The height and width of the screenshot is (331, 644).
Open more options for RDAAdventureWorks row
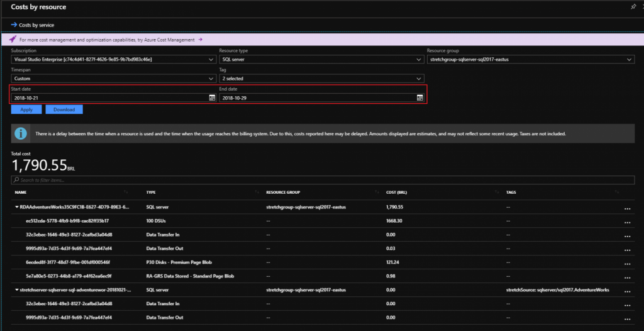[627, 208]
